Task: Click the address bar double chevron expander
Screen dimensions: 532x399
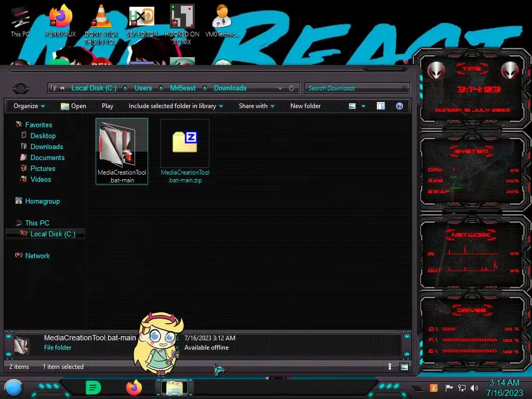Action: (x=62, y=88)
